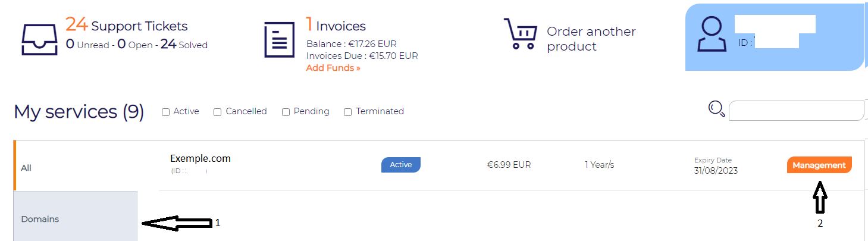Open the Exemple.com service entry
Viewport: 868px width, 241px height.
click(x=200, y=158)
